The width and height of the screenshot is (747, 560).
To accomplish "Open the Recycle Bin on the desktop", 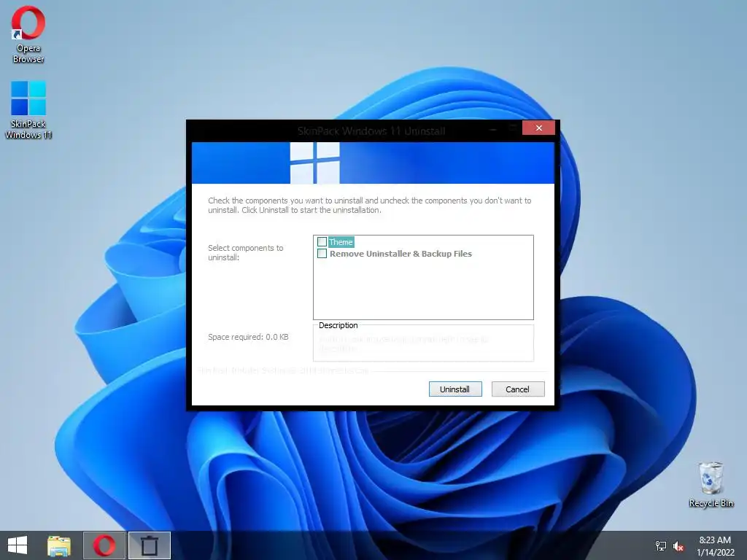I will point(711,484).
